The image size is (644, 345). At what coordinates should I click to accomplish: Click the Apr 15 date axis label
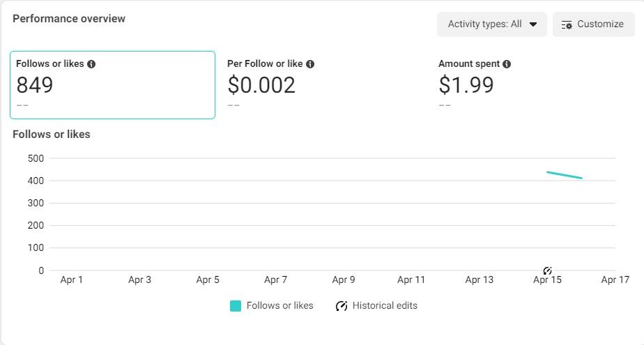[x=547, y=280]
